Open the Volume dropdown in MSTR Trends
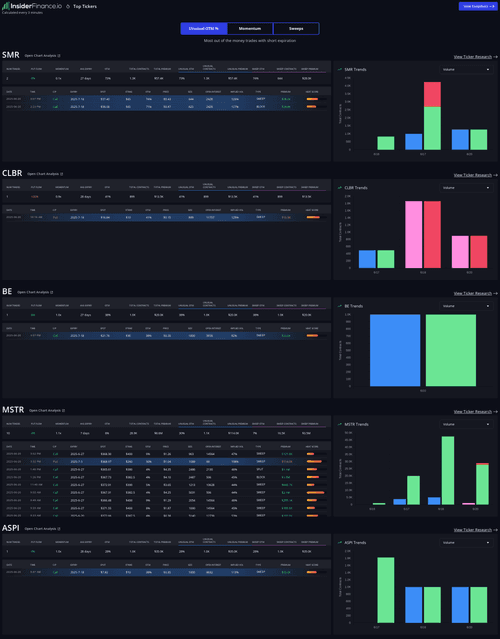The width and height of the screenshot is (500, 639). click(x=466, y=424)
